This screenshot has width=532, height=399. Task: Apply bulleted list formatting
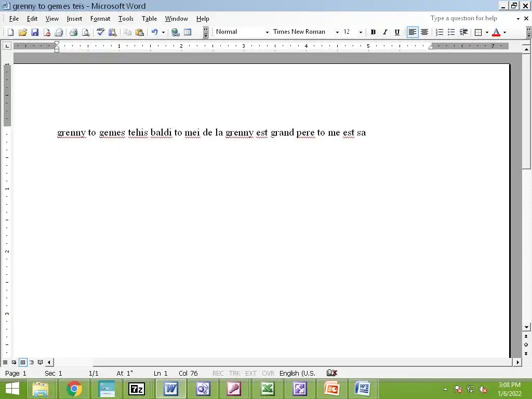click(451, 32)
